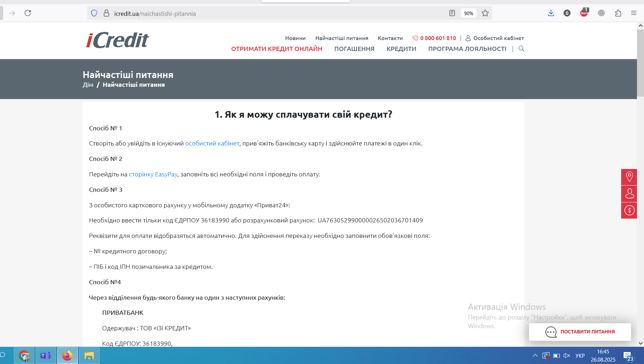Click the Код ЄДРПОУ: 36183990 line
The width and height of the screenshot is (644, 364).
click(137, 344)
